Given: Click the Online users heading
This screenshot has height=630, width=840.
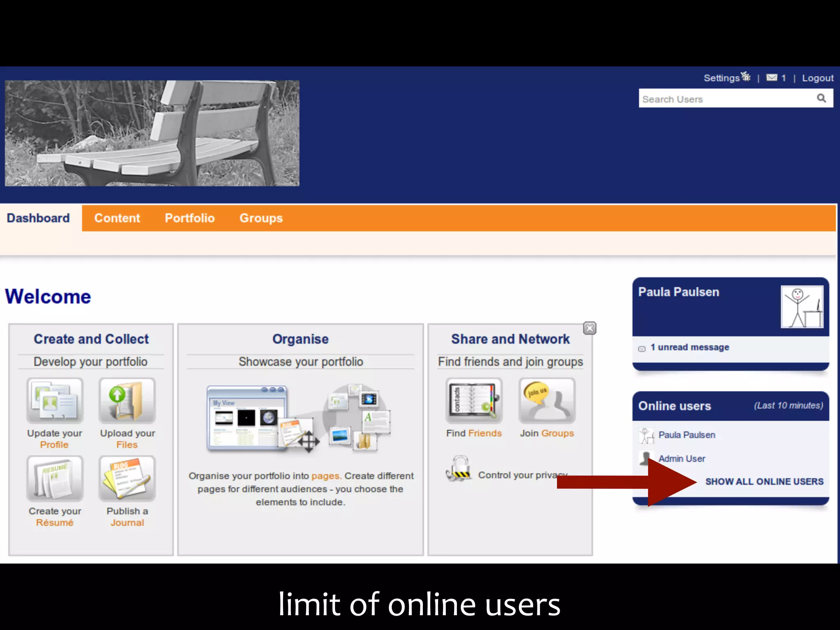Looking at the screenshot, I should 675,406.
